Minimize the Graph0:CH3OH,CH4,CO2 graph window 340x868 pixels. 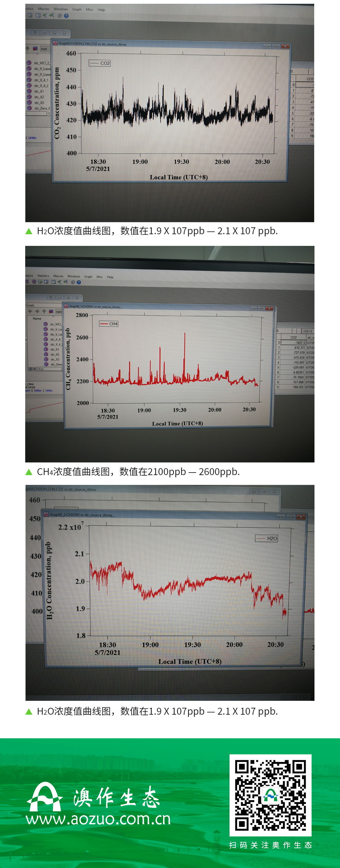(267, 46)
